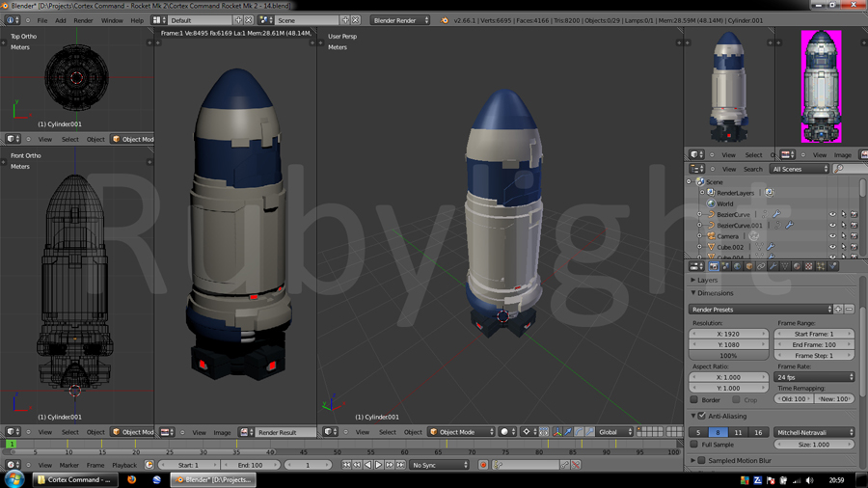This screenshot has width=868, height=488.
Task: Expand the Layers panel
Action: pyautogui.click(x=707, y=280)
